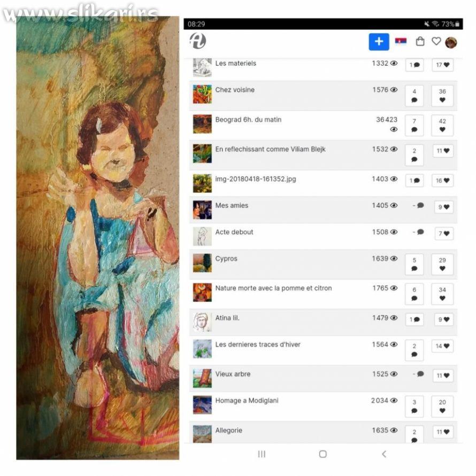Open favorites via the heart icon in header
Image resolution: width=476 pixels, height=476 pixels.
click(x=436, y=41)
